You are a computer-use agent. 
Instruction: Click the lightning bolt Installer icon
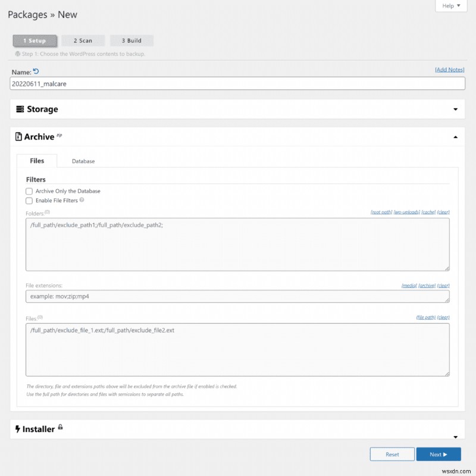tap(17, 428)
